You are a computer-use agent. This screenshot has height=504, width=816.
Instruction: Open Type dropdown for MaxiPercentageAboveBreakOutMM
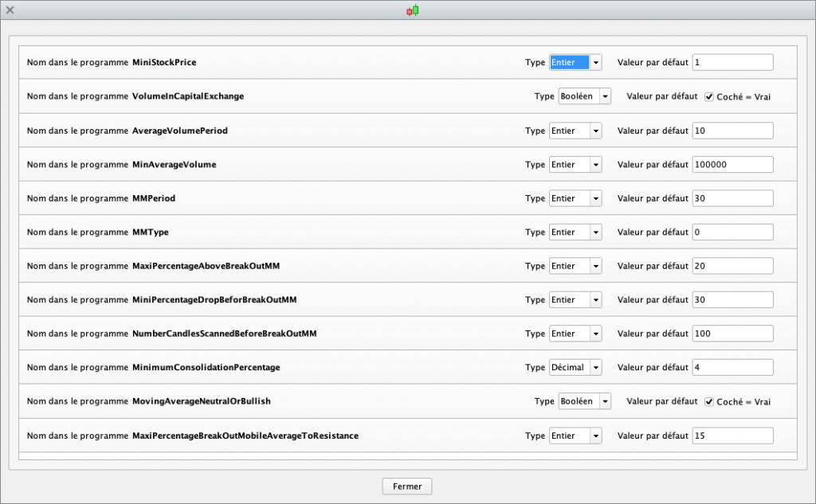coord(575,266)
